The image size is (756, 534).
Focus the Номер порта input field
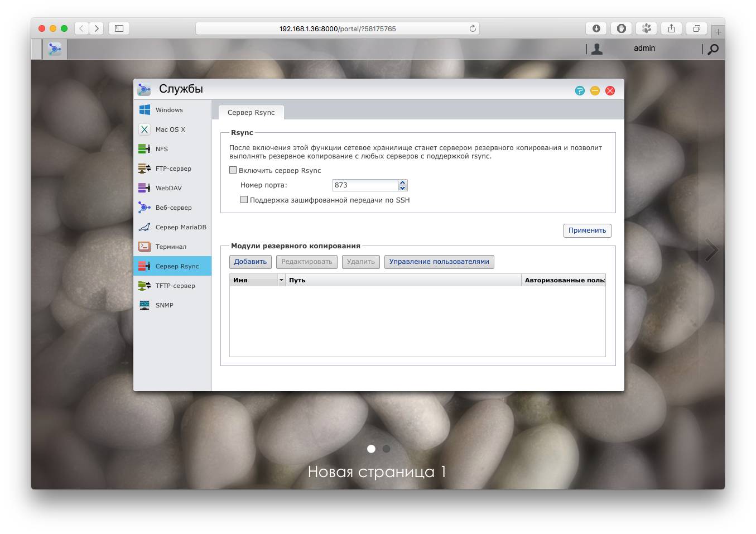(365, 185)
